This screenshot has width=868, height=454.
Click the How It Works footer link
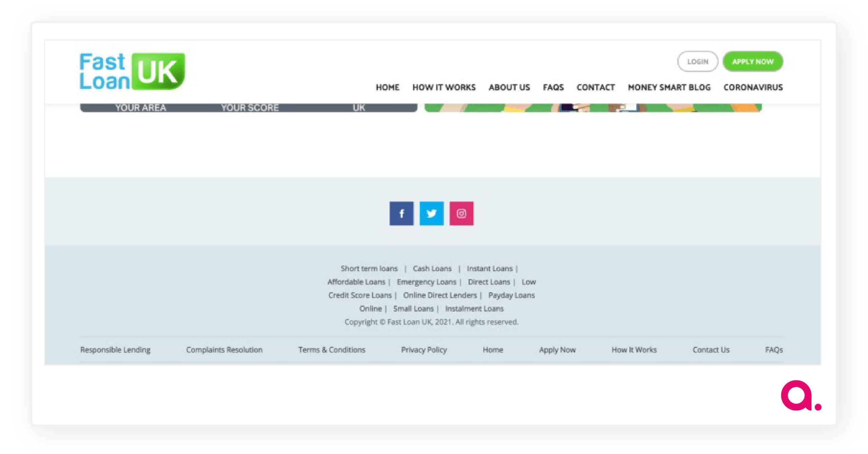[634, 349]
